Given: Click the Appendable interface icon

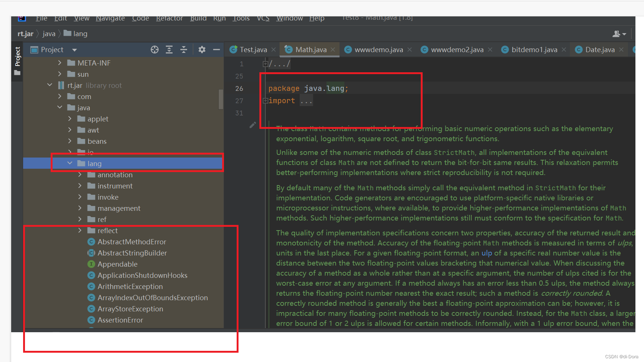Looking at the screenshot, I should 91,264.
